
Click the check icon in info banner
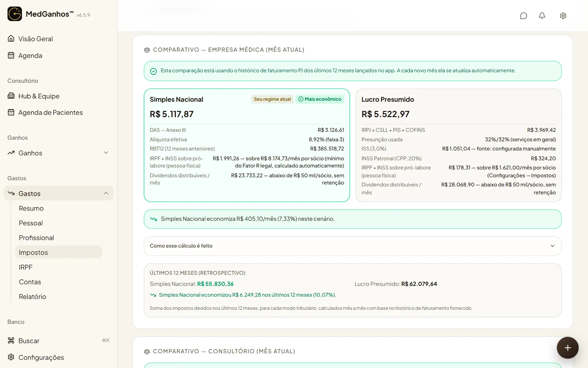[x=153, y=71]
